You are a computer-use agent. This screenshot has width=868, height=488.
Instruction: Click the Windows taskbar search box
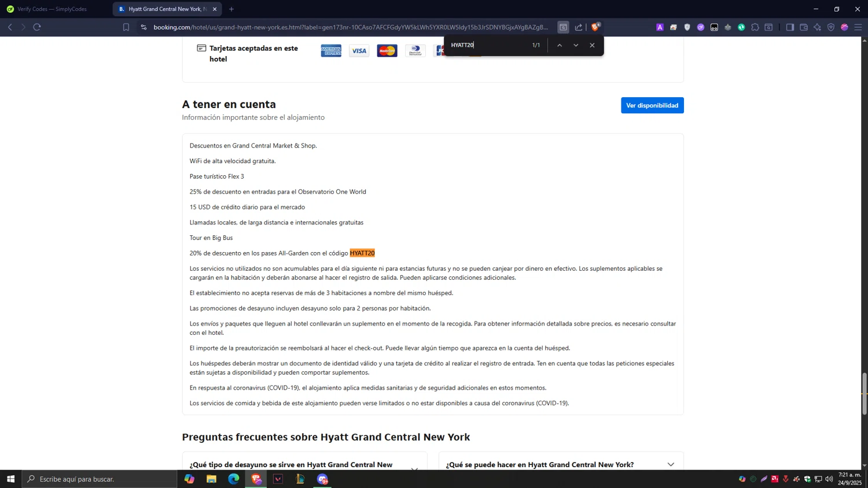(x=100, y=479)
